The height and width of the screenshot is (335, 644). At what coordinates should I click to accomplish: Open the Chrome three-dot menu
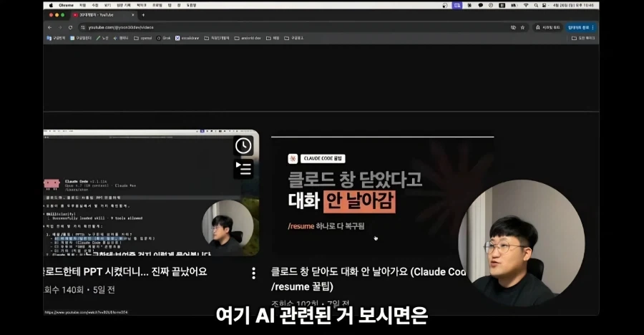[592, 27]
